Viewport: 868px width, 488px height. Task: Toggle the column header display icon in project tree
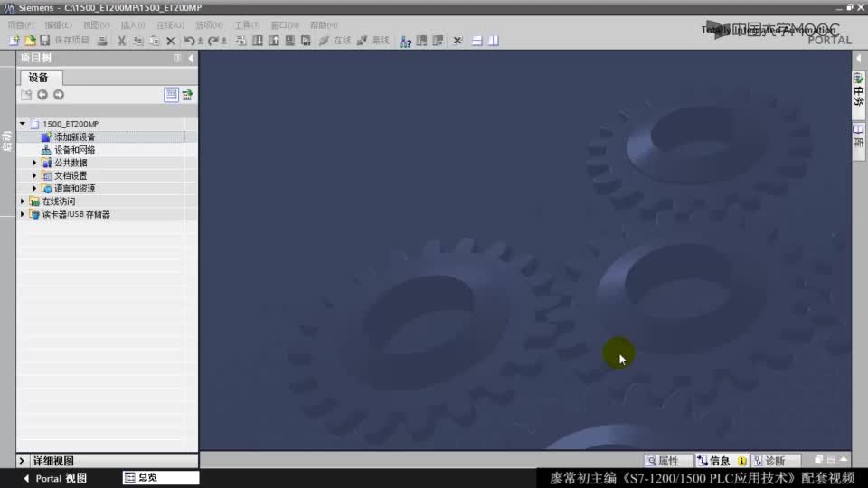(172, 95)
